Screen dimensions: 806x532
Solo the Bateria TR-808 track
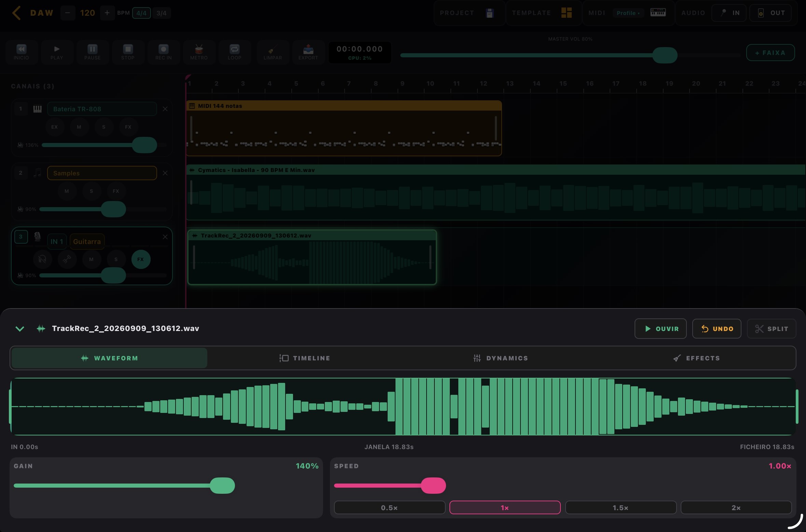click(103, 127)
